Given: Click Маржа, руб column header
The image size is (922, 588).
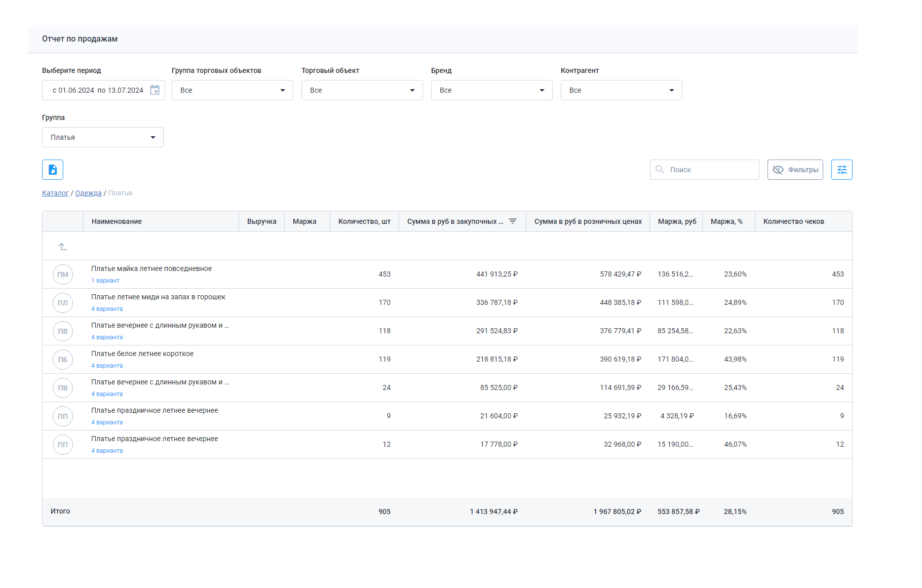Looking at the screenshot, I should 677,221.
